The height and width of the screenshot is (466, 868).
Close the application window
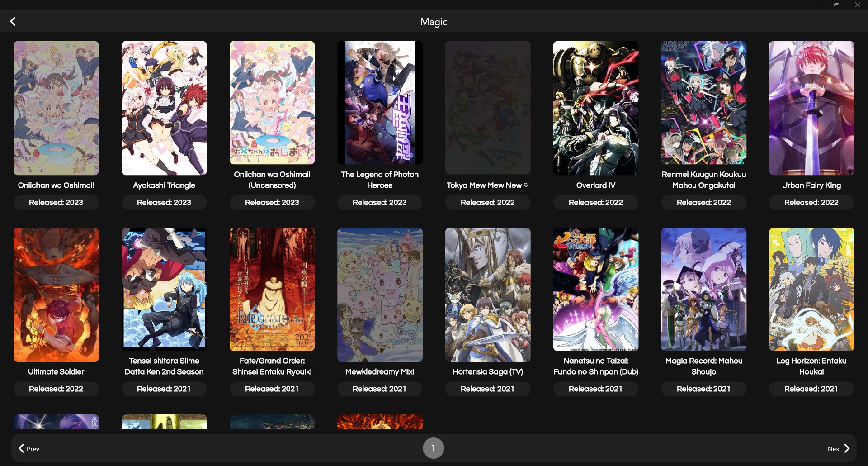[x=858, y=5]
